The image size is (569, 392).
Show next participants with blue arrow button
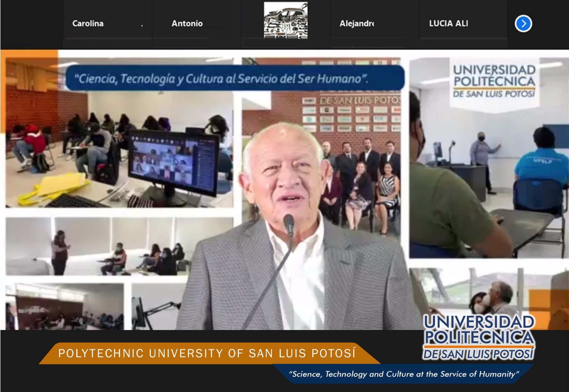coord(523,23)
